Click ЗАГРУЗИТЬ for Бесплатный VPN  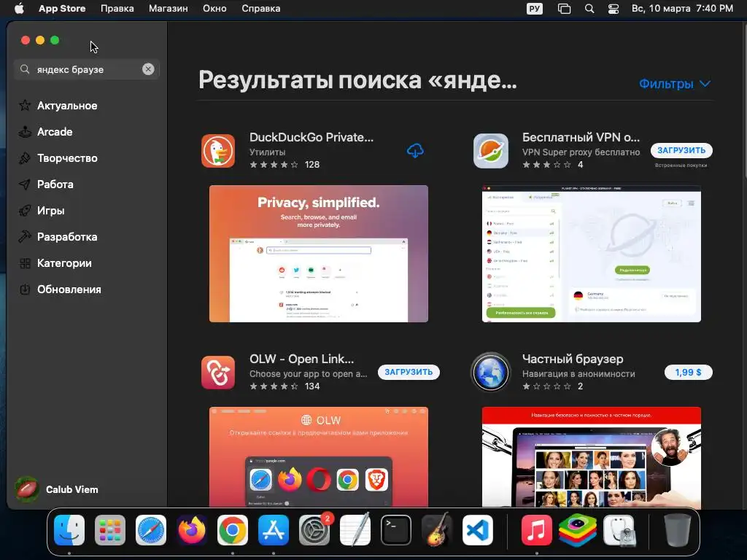pyautogui.click(x=681, y=150)
